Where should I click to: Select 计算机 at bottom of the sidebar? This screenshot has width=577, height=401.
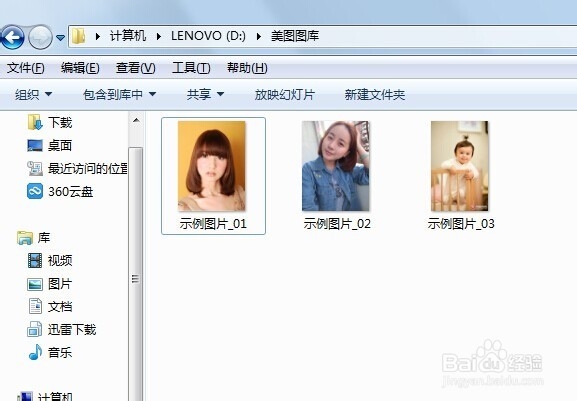[55, 397]
